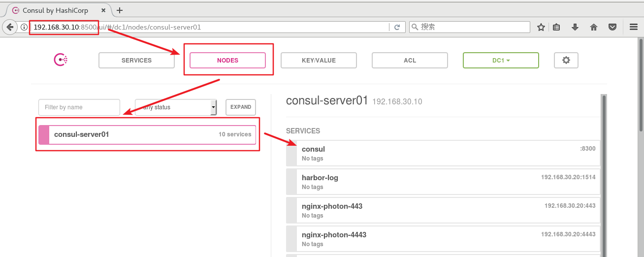Open the SERVICES section
Screen dimensions: 644x257
[x=136, y=60]
